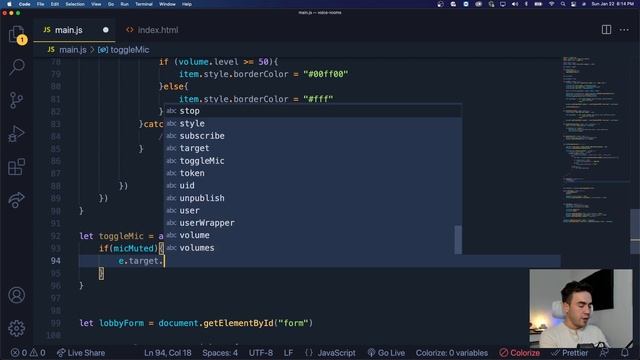Open the Go menu

[x=111, y=4]
